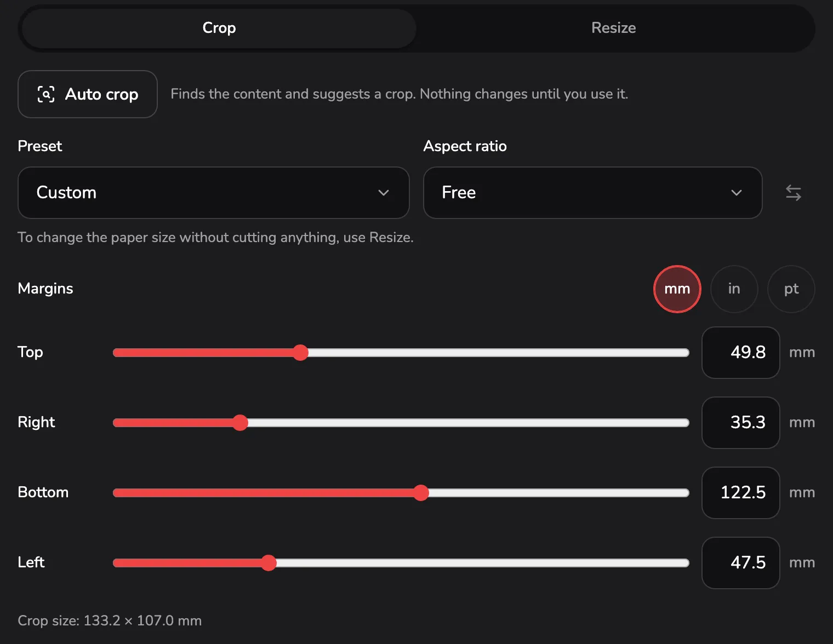Viewport: 833px width, 644px height.
Task: Focus the Bottom margin value field 122.5
Action: click(741, 493)
